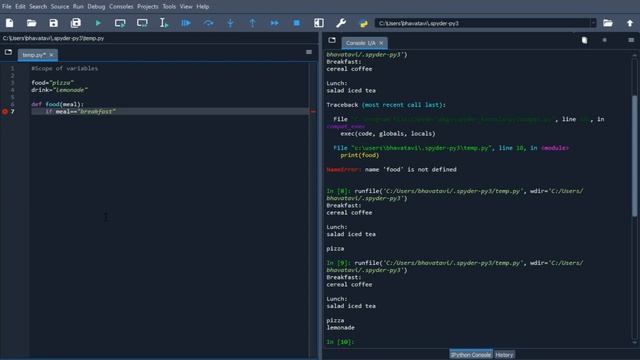Screen dimensions: 640x360
Task: Open the console pane hamburger menu
Action: pos(631,40)
